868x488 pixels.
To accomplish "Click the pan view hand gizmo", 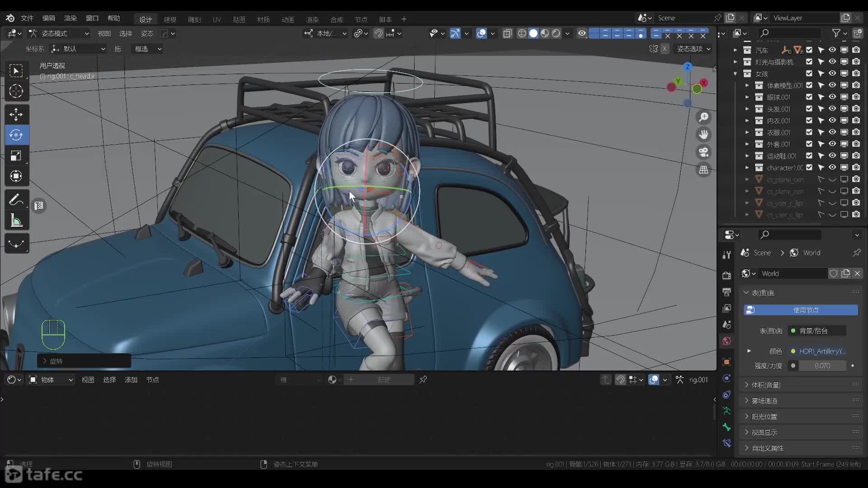I will point(704,135).
